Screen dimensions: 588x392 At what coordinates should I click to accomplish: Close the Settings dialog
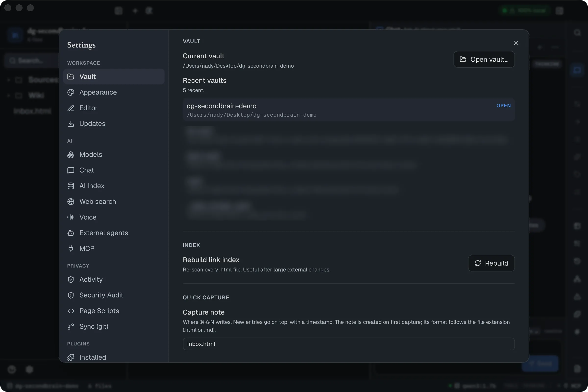[516, 43]
